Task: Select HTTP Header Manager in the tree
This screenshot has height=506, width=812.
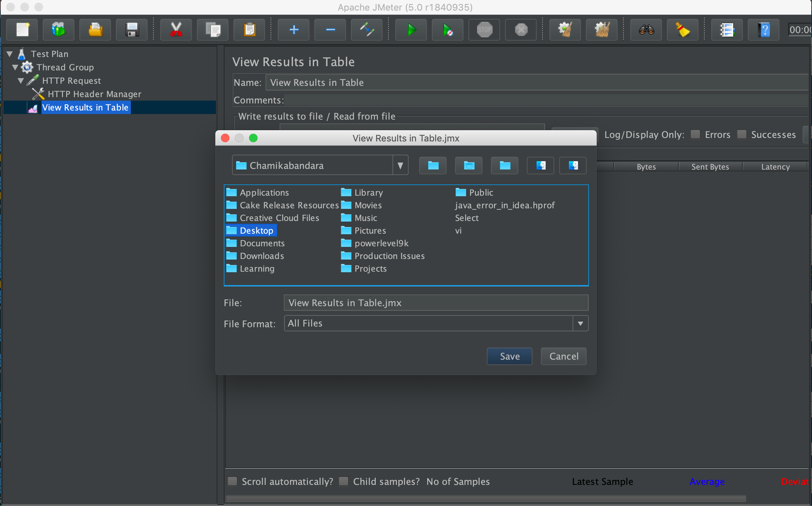Action: point(94,94)
